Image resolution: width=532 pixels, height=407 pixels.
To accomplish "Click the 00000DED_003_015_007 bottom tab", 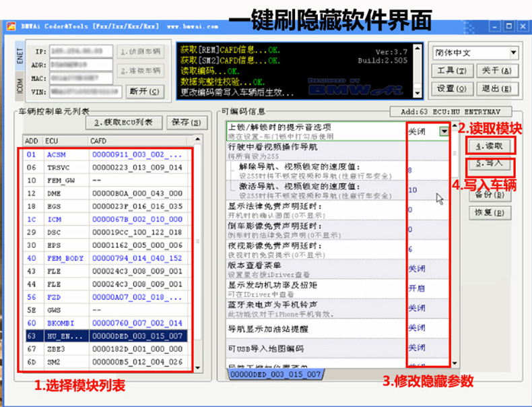I will tap(275, 374).
